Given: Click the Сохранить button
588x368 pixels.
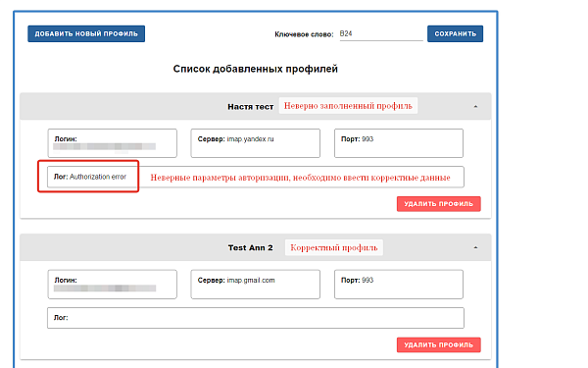Looking at the screenshot, I should (456, 33).
